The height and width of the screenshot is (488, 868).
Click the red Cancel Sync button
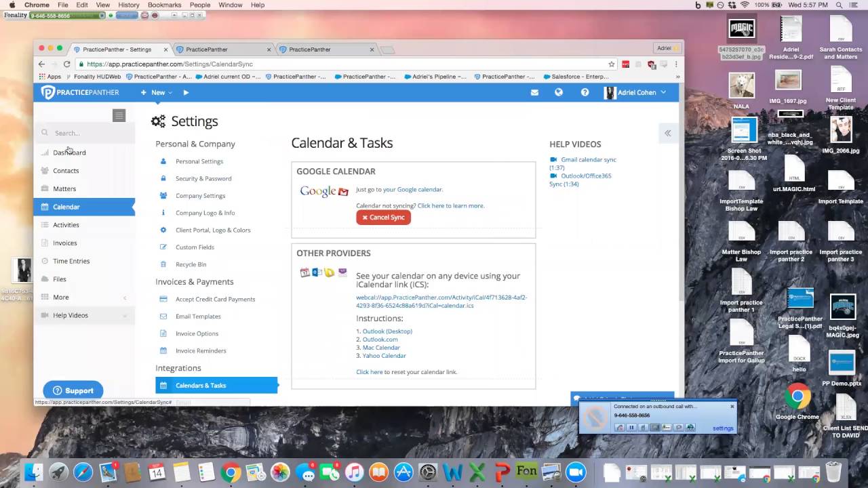point(383,218)
